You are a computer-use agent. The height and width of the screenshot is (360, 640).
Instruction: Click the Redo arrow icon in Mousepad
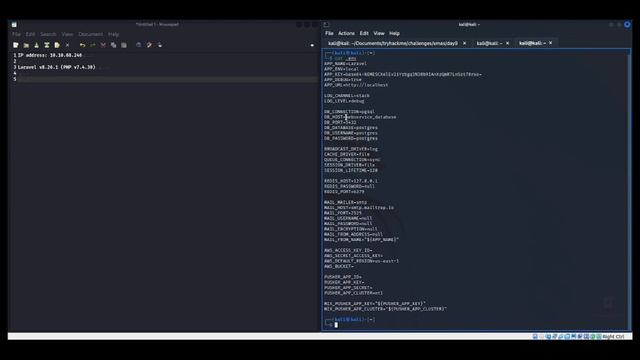(x=93, y=45)
